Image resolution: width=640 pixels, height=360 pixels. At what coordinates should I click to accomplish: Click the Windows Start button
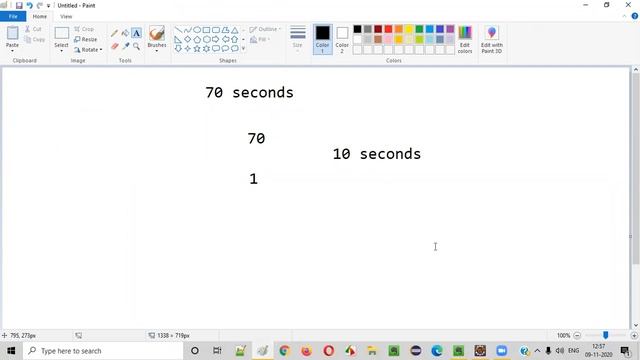pos(11,351)
